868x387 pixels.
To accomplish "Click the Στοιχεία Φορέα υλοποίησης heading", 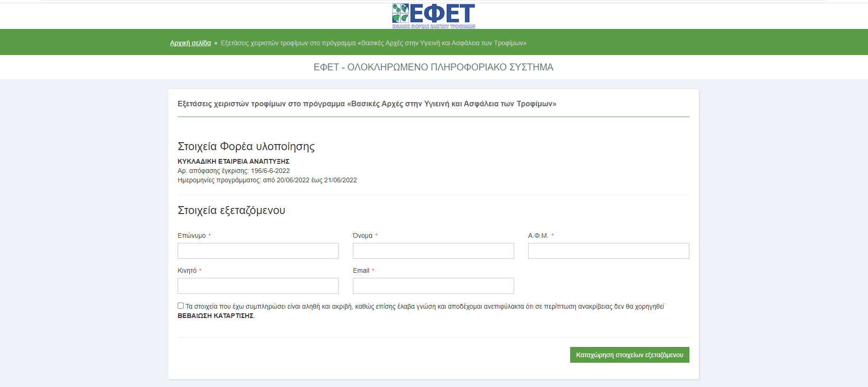I will (x=246, y=146).
